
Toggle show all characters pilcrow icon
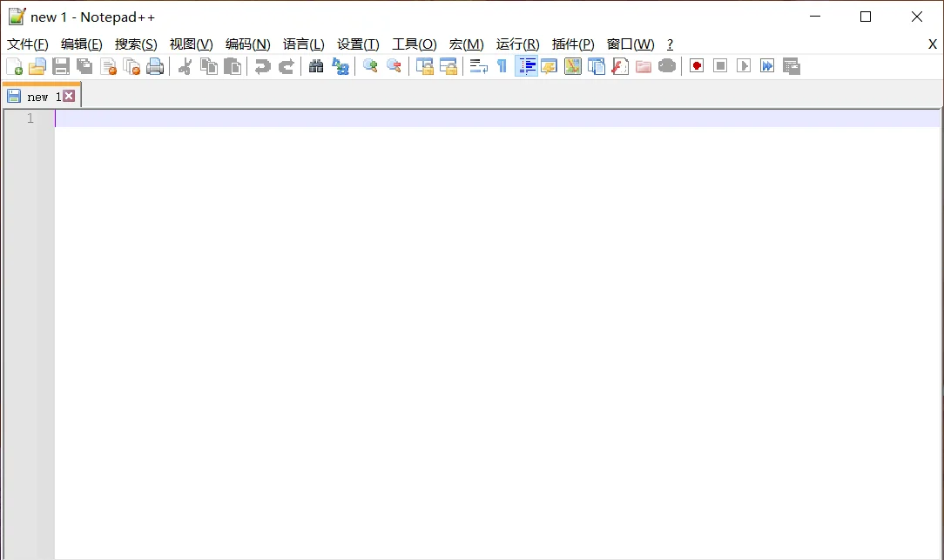(x=502, y=66)
